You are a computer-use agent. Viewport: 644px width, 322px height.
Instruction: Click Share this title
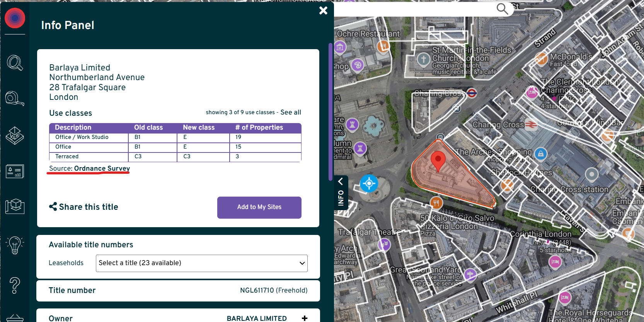click(83, 207)
